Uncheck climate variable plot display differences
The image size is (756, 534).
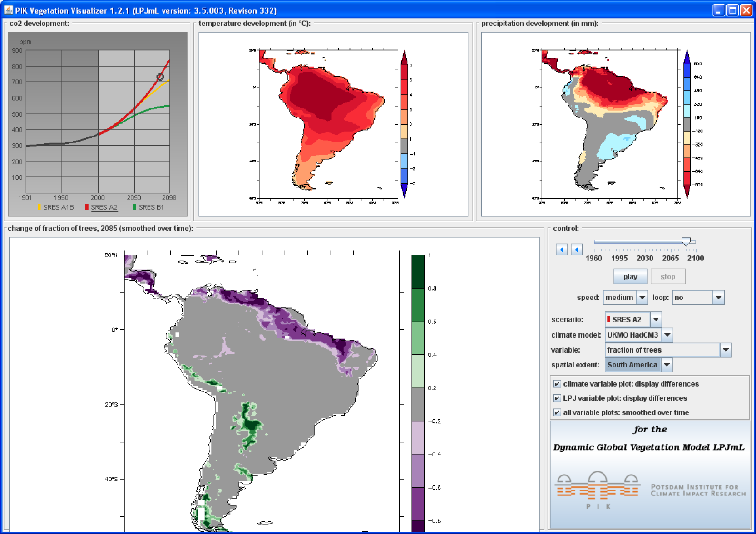(557, 384)
